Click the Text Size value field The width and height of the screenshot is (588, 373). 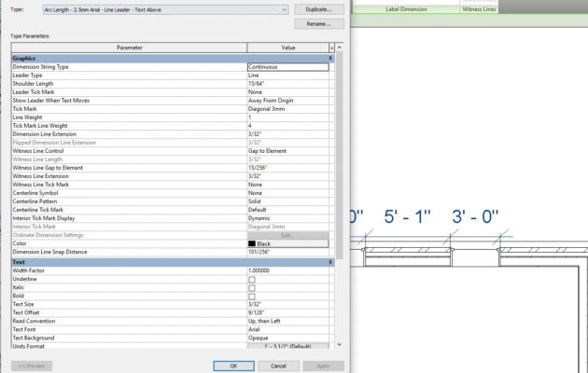tap(287, 304)
